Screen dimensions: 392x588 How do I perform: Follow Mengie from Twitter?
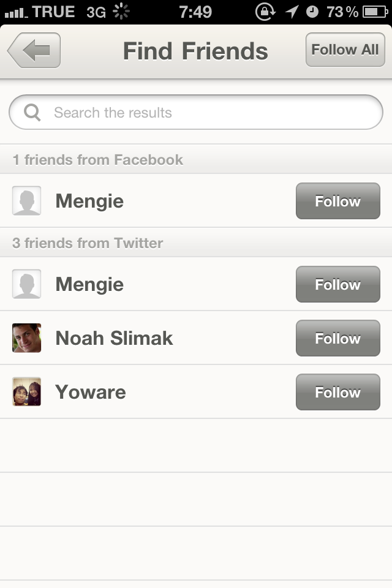[x=337, y=284]
